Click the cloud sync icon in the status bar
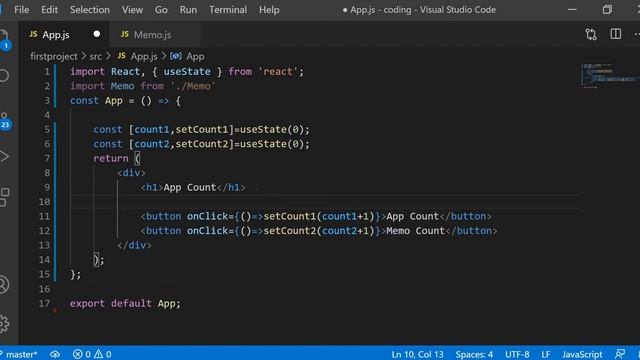Screen dimensions: 640x360 (x=55, y=354)
